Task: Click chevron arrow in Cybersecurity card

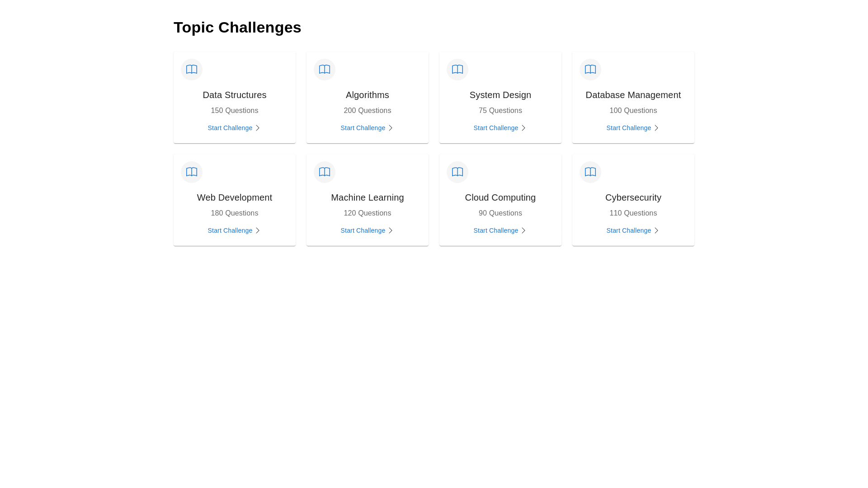Action: (x=656, y=230)
